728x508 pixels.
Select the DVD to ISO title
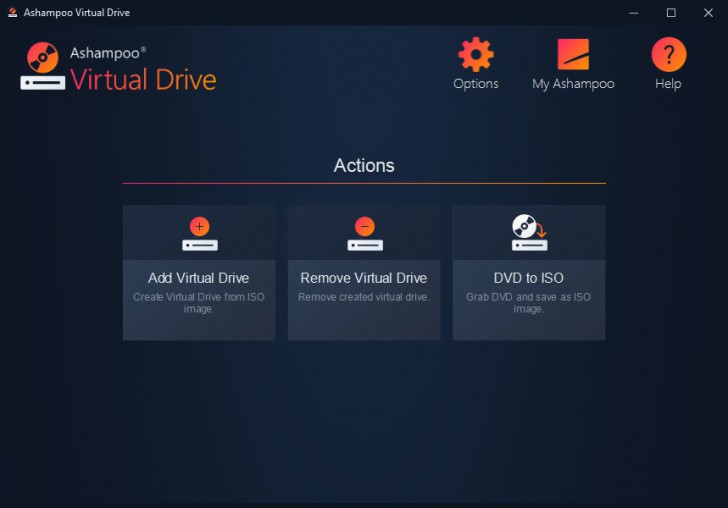tap(528, 278)
